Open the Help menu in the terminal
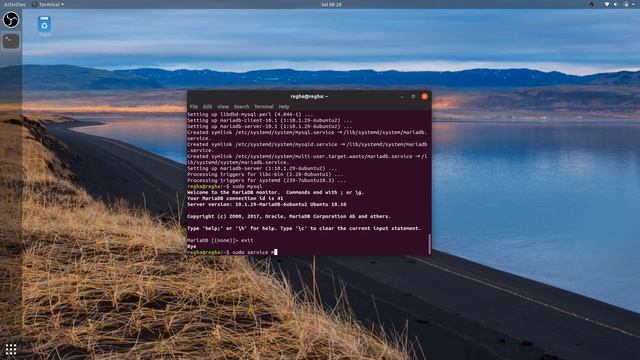The image size is (640, 360). pos(284,107)
